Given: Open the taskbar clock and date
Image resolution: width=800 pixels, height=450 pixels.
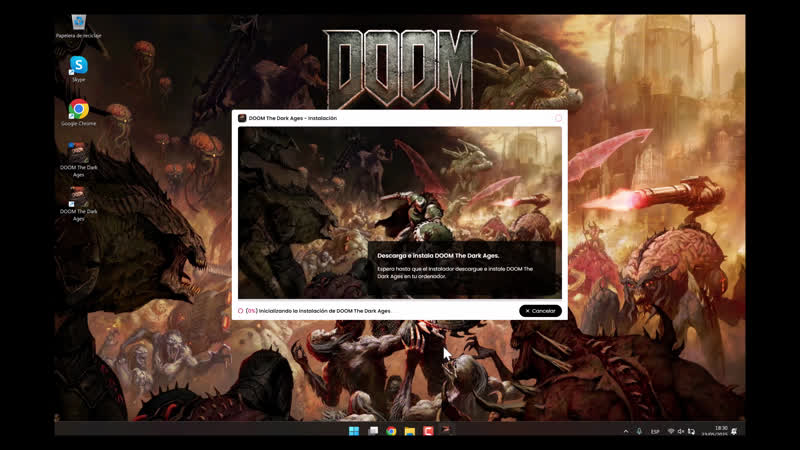Looking at the screenshot, I should pos(715,431).
